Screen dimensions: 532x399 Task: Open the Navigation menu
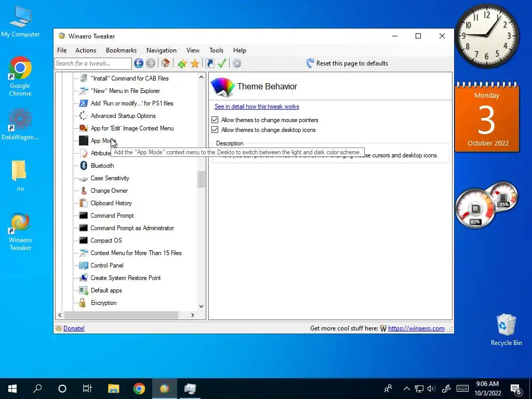click(162, 50)
